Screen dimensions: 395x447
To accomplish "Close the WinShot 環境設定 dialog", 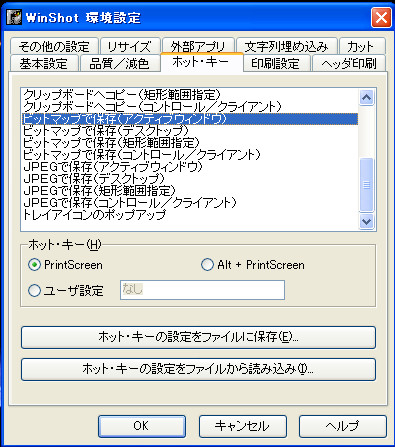I will [381, 17].
